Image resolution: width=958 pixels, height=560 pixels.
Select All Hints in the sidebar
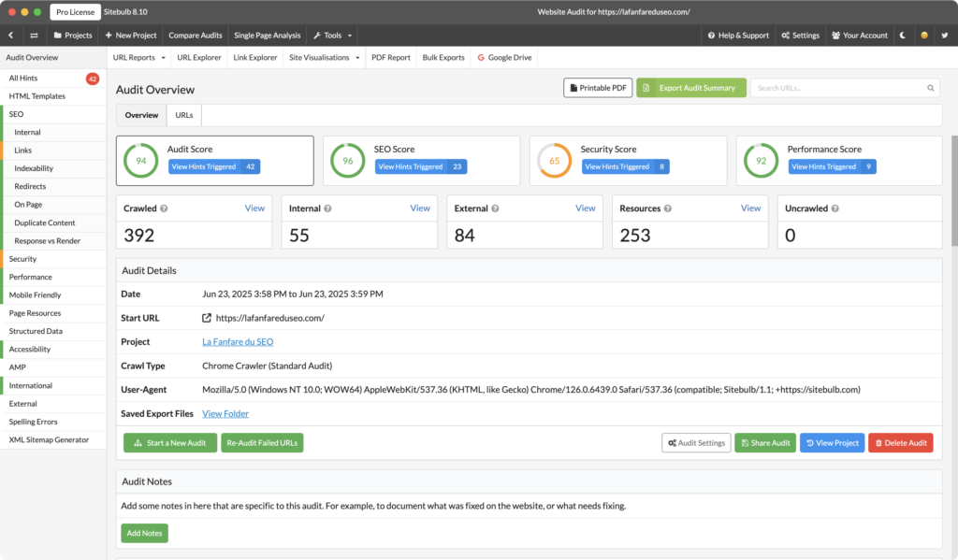coord(53,79)
